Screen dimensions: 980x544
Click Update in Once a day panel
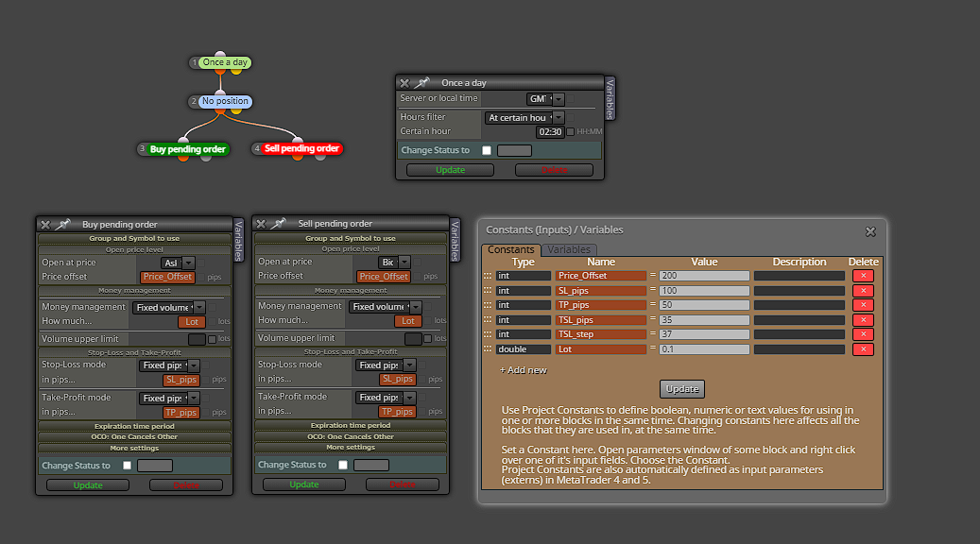[x=450, y=170]
